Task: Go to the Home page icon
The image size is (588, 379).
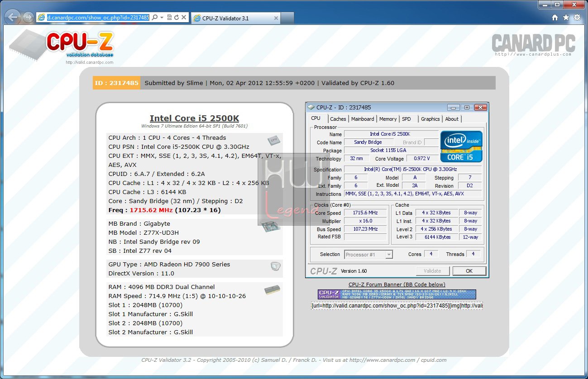Action: pos(555,18)
